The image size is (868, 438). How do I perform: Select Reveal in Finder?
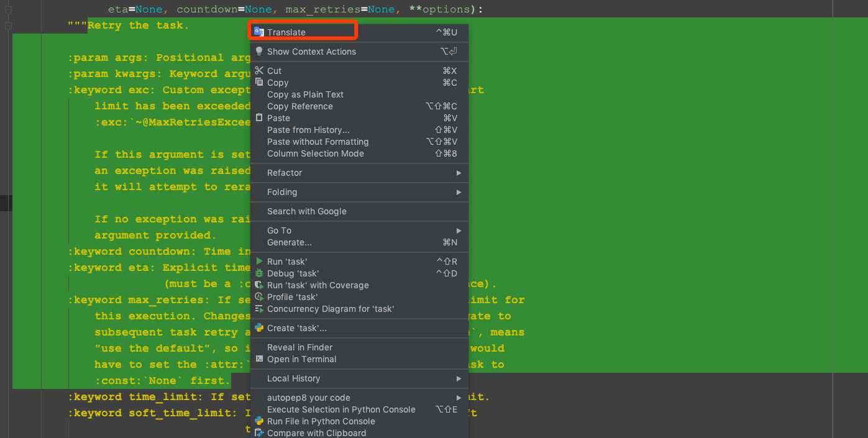359,347
